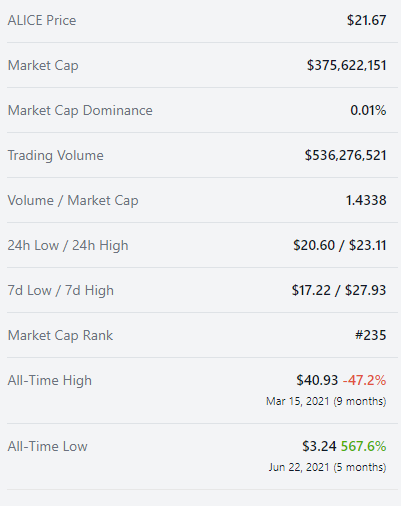
Task: Click the 24h range $20.60 / $23.11
Action: tap(340, 245)
